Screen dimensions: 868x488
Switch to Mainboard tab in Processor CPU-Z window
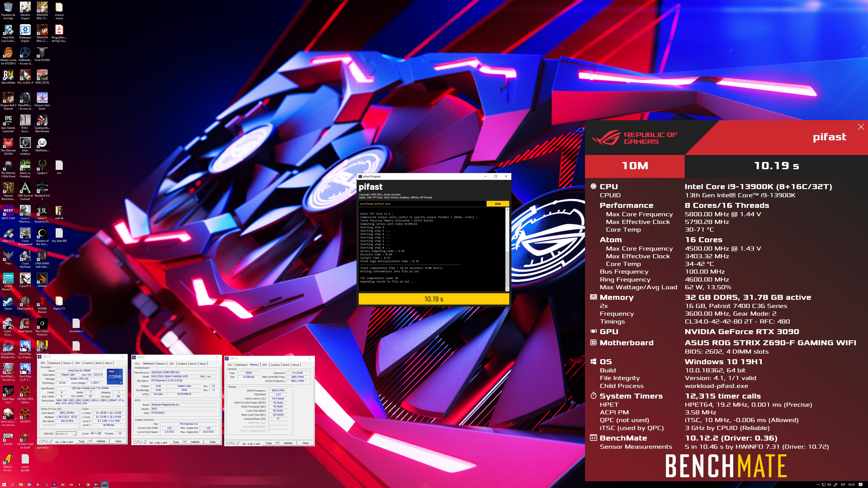pyautogui.click(x=54, y=363)
